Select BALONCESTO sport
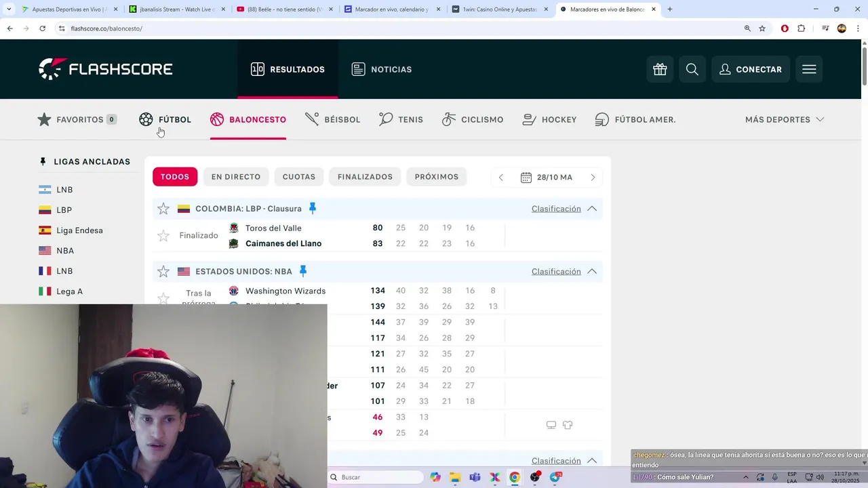Screen dimensions: 868x488 (248, 119)
